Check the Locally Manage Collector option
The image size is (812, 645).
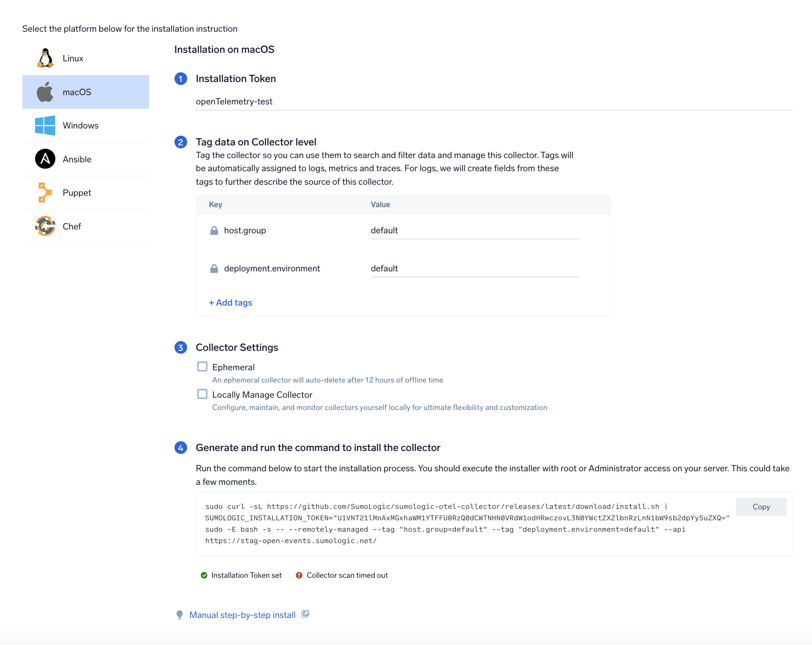(202, 394)
